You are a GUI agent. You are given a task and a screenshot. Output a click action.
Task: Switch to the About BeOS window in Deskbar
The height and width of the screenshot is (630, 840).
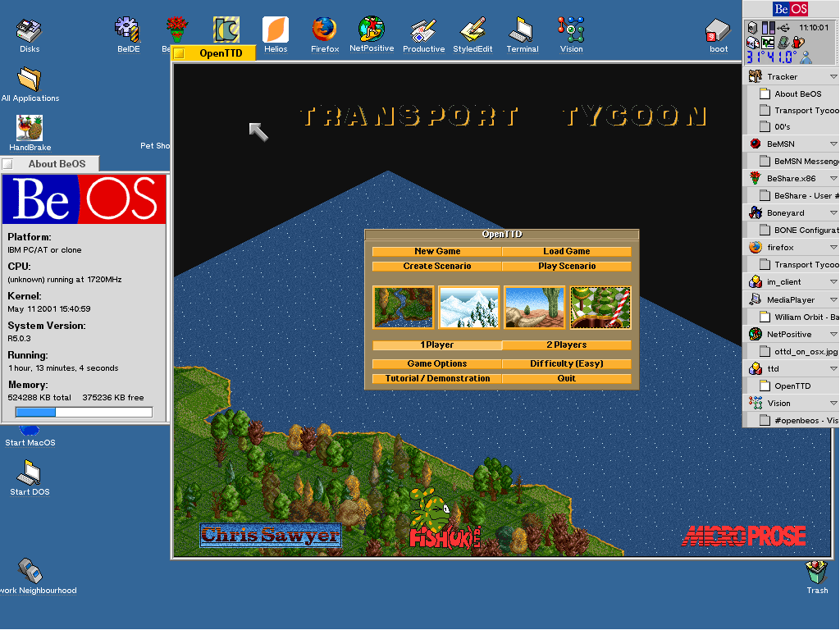[x=793, y=94]
